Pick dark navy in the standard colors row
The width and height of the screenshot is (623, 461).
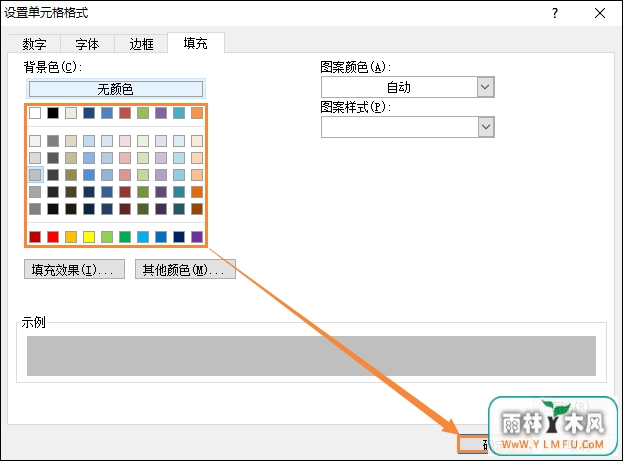[x=179, y=237]
